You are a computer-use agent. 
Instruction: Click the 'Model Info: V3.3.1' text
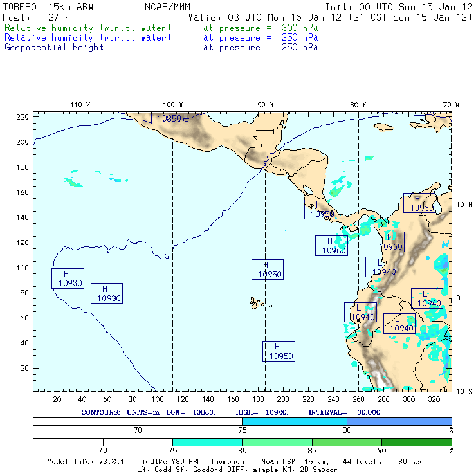pos(86,462)
